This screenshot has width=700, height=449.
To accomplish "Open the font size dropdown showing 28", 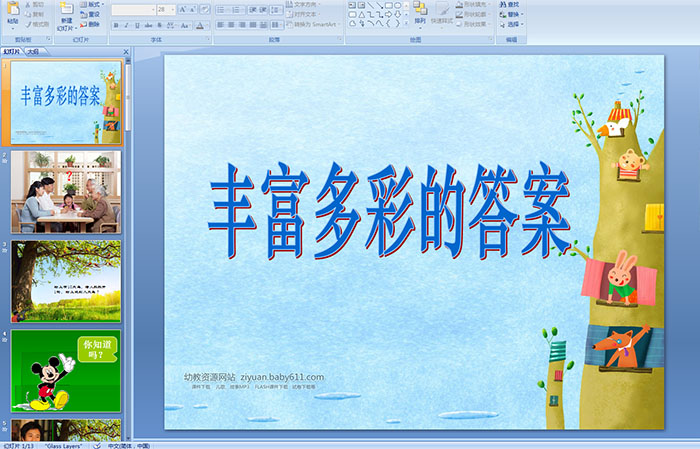I will click(x=166, y=9).
